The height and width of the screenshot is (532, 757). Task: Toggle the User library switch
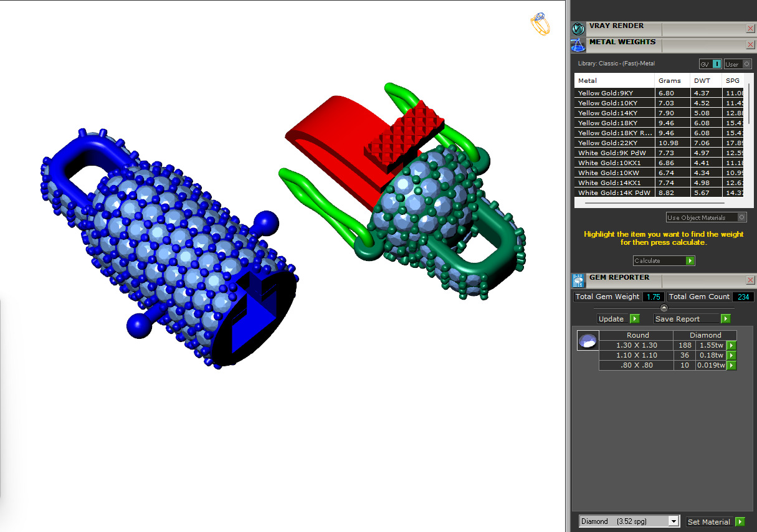point(738,64)
